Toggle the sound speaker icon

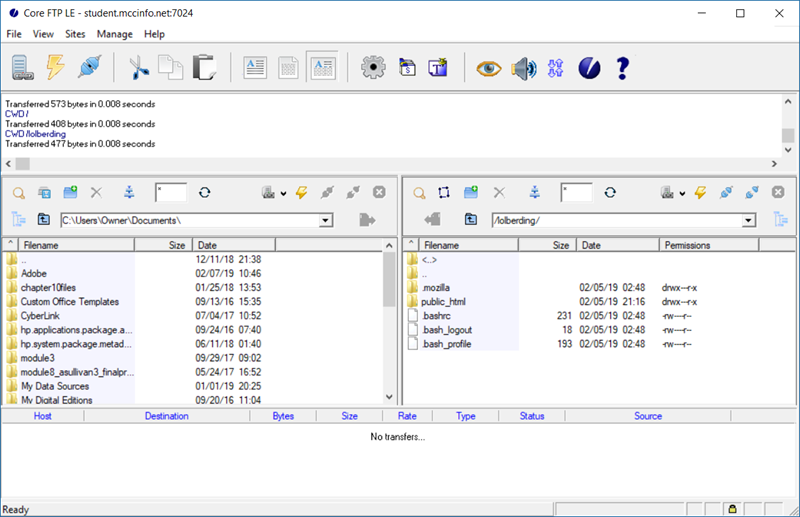tap(523, 68)
